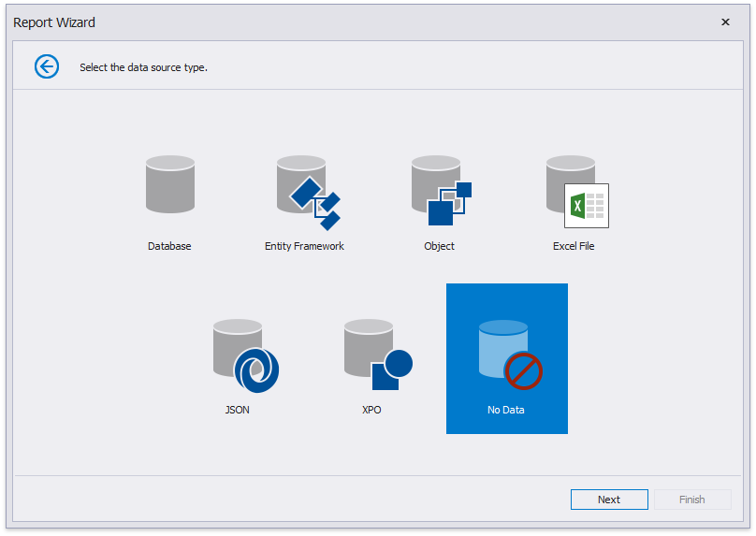Close the Report Wizard dialog
The width and height of the screenshot is (756, 536).
(725, 22)
